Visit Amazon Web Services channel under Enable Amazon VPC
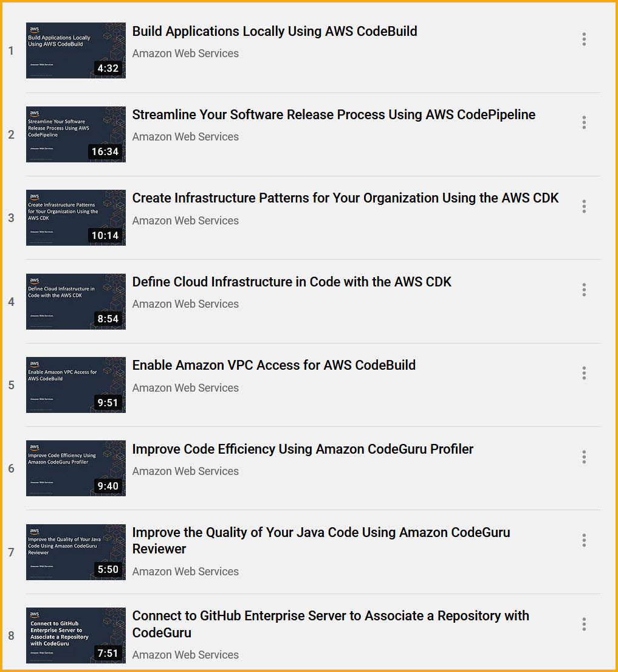Image resolution: width=618 pixels, height=672 pixels. pos(185,388)
